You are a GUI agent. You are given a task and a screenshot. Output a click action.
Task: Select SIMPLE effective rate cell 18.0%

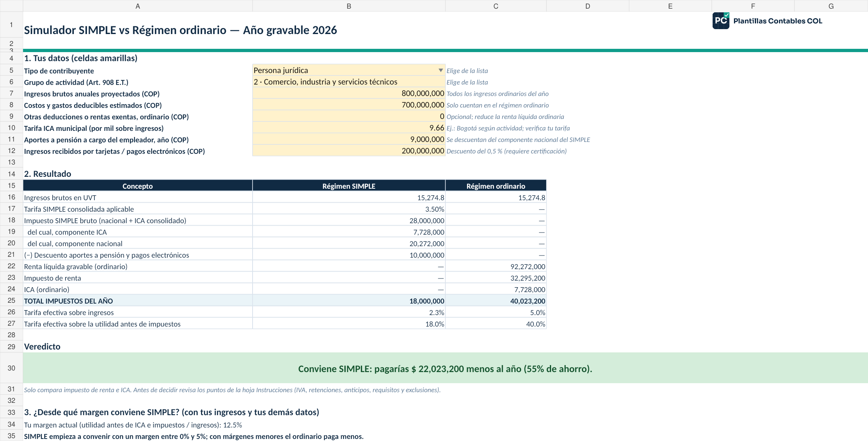(x=349, y=324)
